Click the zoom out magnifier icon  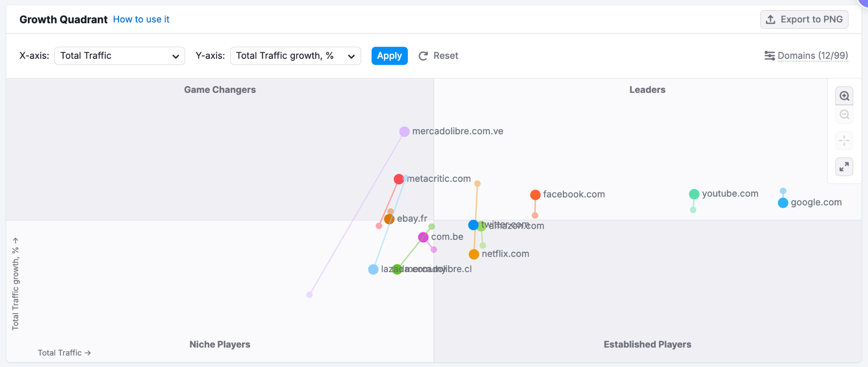click(844, 115)
